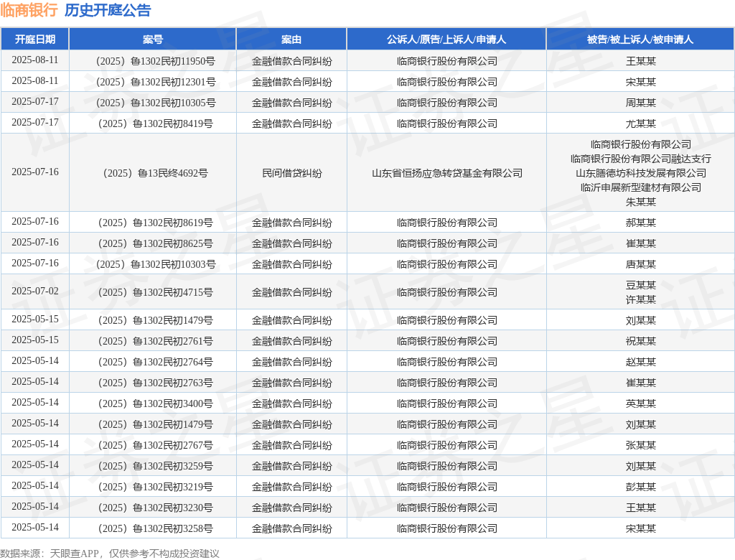735x560 pixels.
Task: Click defendant 赵某某
Action: click(641, 362)
